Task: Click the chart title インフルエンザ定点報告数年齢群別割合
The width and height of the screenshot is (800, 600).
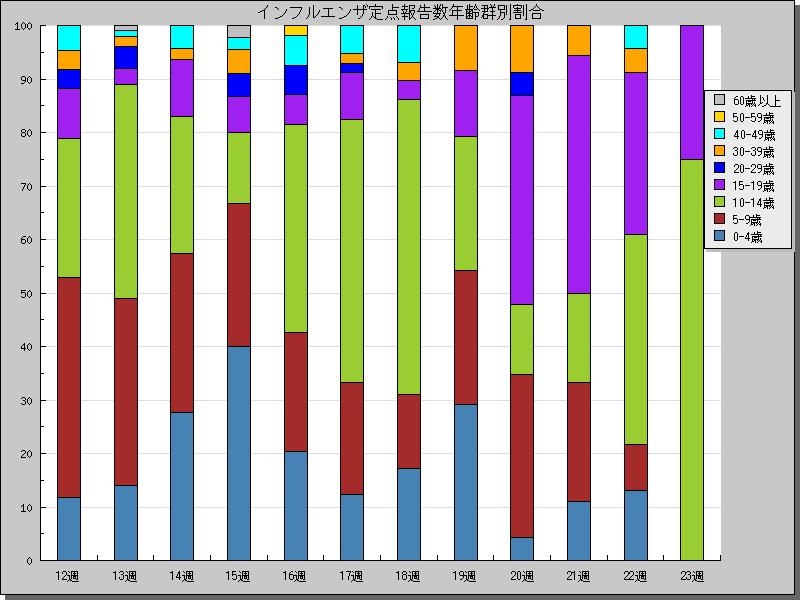Action: (x=401, y=12)
